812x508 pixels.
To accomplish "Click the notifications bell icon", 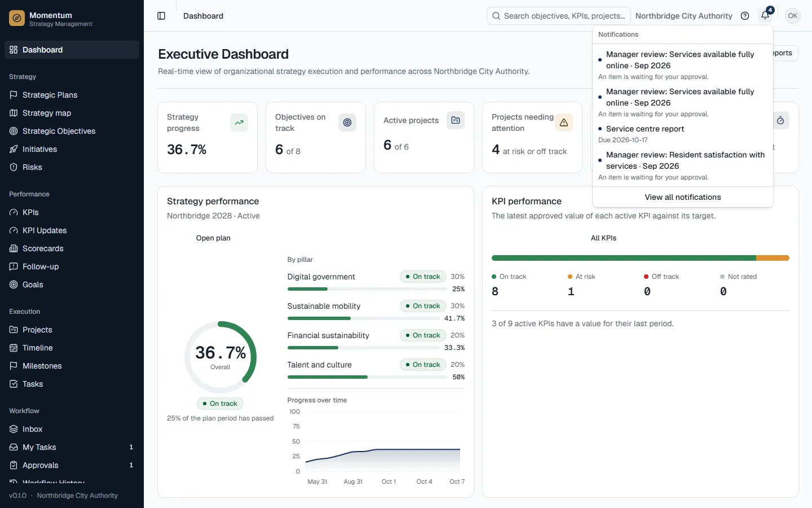I will point(765,16).
